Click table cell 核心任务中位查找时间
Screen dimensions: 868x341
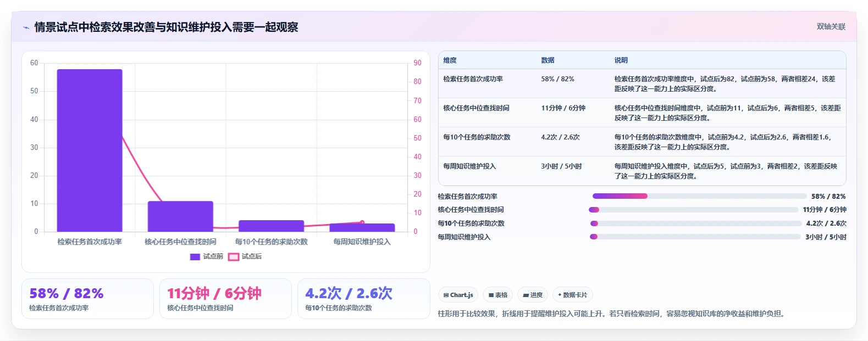(476, 108)
